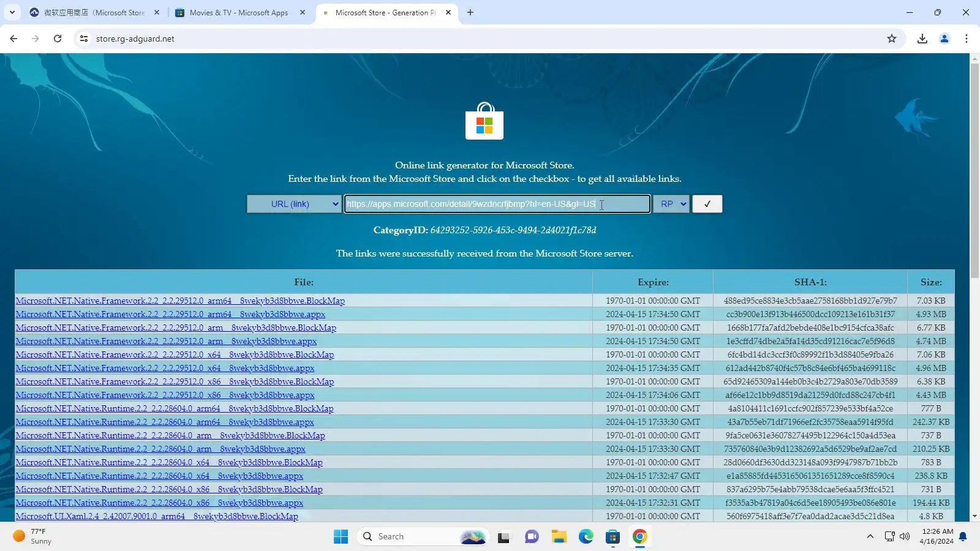
Task: Download NET.Native.Framework.2.2 x64 appx file
Action: 165,368
